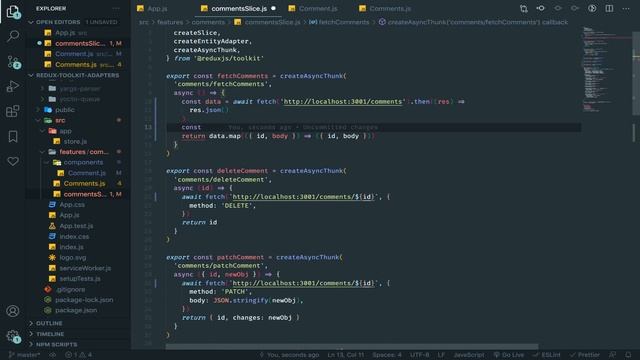Click the src breadcrumb segment
This screenshot has height=360, width=640.
pyautogui.click(x=144, y=22)
